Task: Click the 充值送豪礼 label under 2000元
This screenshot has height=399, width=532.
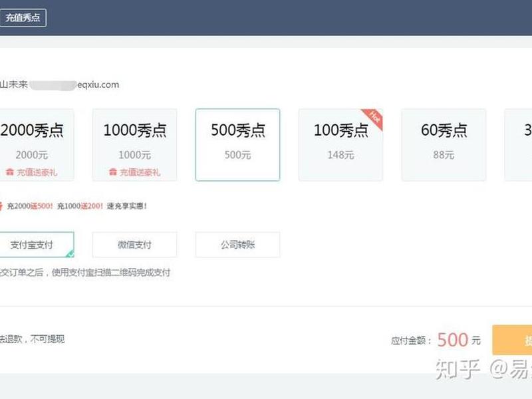Action: (37, 172)
